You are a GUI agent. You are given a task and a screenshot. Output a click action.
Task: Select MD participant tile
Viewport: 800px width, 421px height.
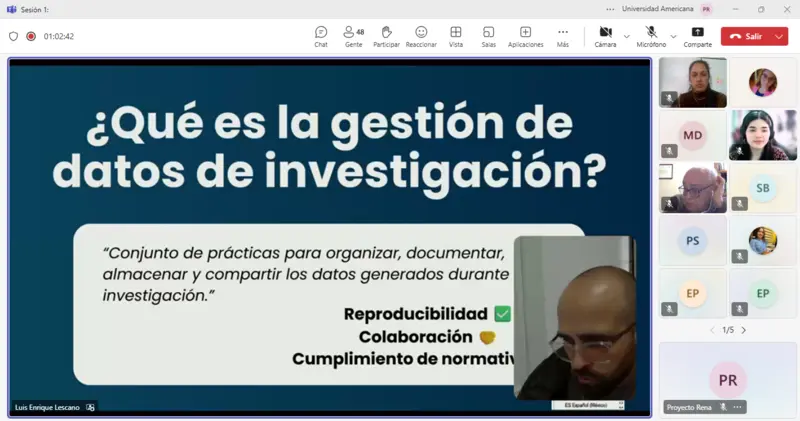[x=692, y=135]
